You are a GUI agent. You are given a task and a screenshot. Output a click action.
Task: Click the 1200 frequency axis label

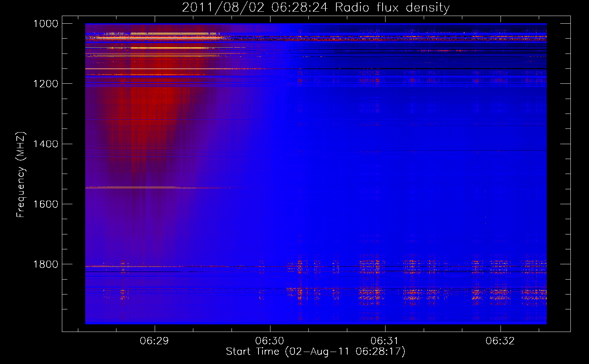click(46, 84)
